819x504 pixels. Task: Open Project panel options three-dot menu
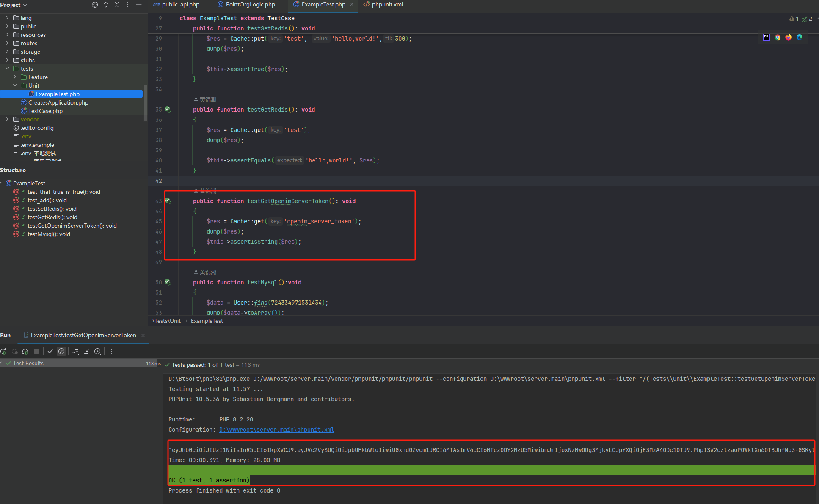(x=128, y=5)
